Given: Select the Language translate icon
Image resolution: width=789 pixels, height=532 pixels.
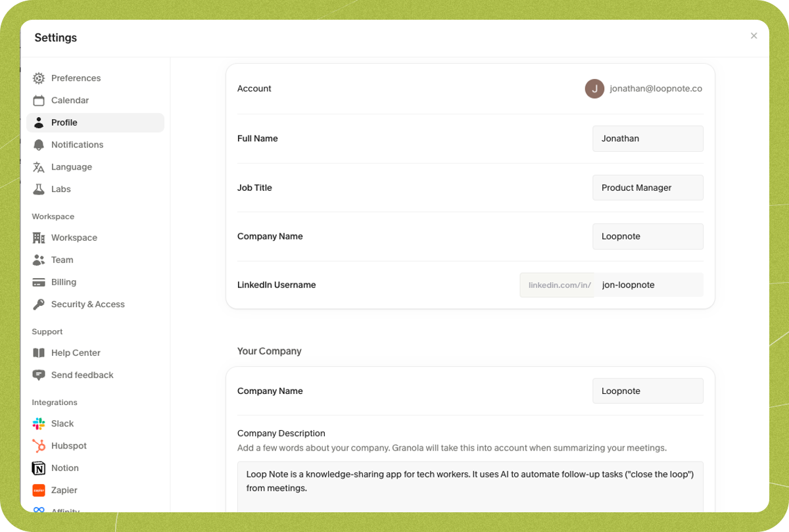Looking at the screenshot, I should coord(39,167).
